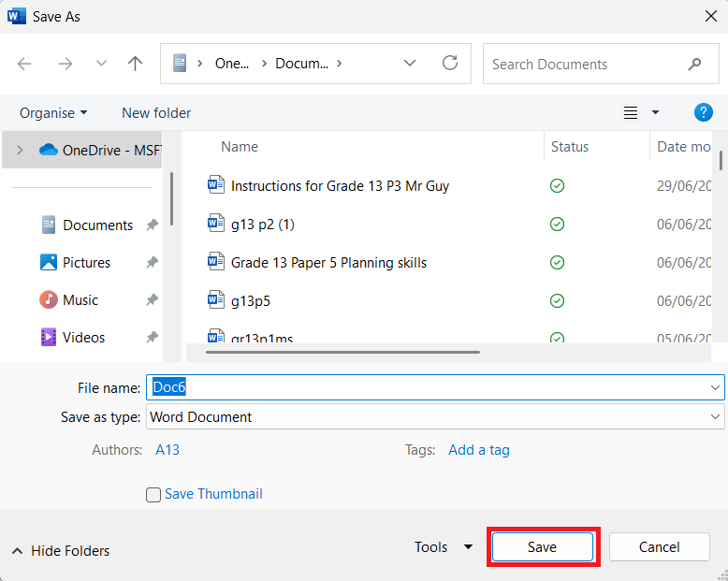Enable the Save Thumbnail checkbox
The height and width of the screenshot is (581, 728).
coord(153,495)
